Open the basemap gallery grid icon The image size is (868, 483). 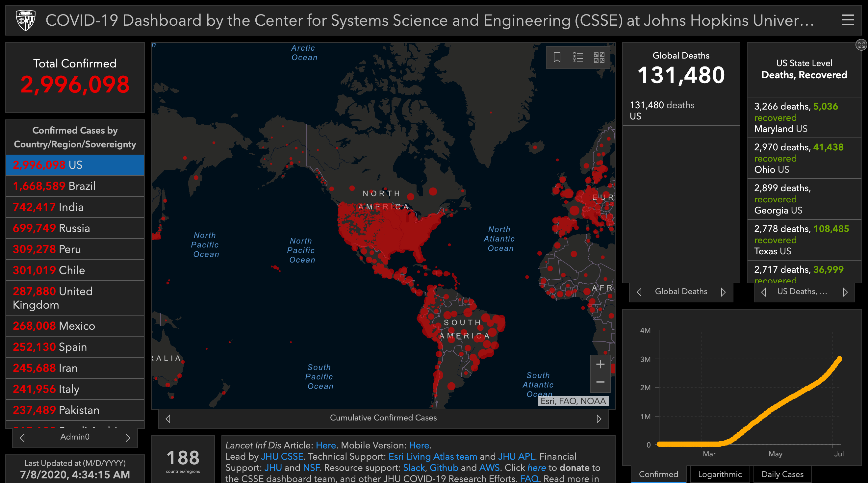click(599, 57)
